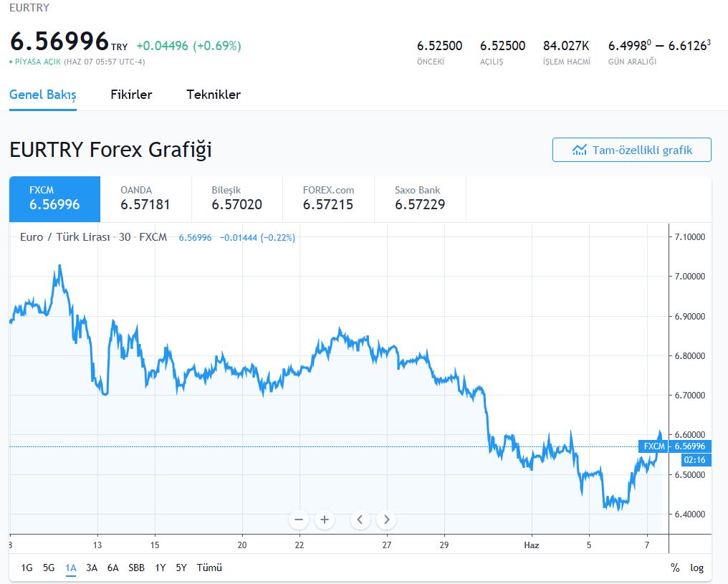Select OANDA data source
This screenshot has height=584, width=728.
click(145, 198)
